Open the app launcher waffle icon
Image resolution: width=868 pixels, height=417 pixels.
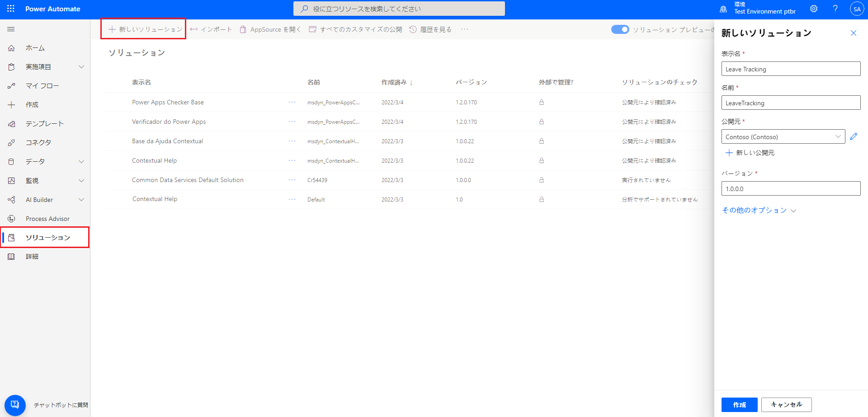pos(11,9)
